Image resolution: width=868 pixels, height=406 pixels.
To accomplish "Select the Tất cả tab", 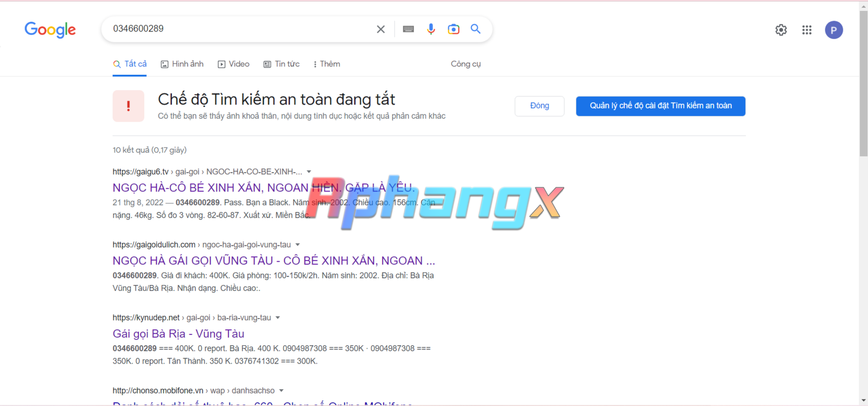I will (130, 64).
